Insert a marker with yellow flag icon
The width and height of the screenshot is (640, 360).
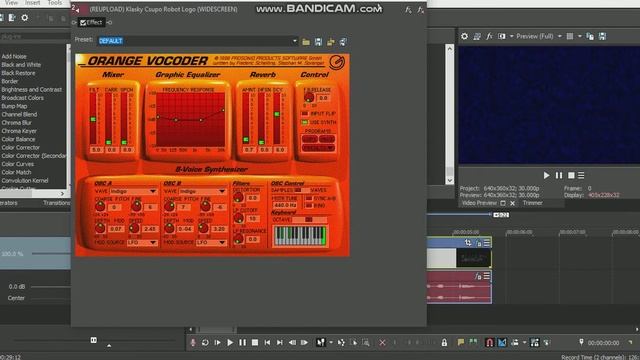[x=461, y=342]
